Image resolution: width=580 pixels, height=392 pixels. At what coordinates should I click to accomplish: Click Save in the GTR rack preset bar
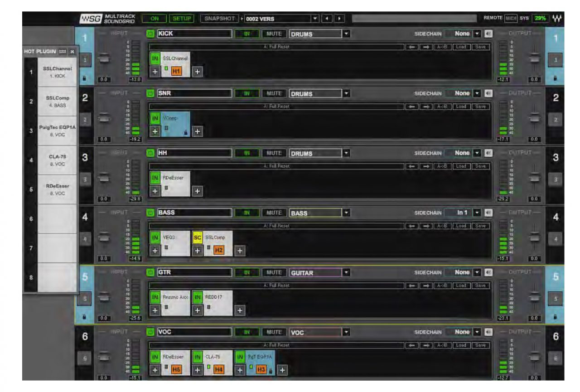pyautogui.click(x=481, y=285)
